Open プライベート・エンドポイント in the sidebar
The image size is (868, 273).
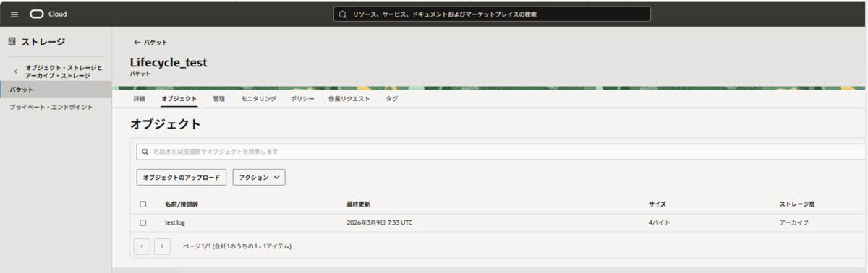point(51,107)
